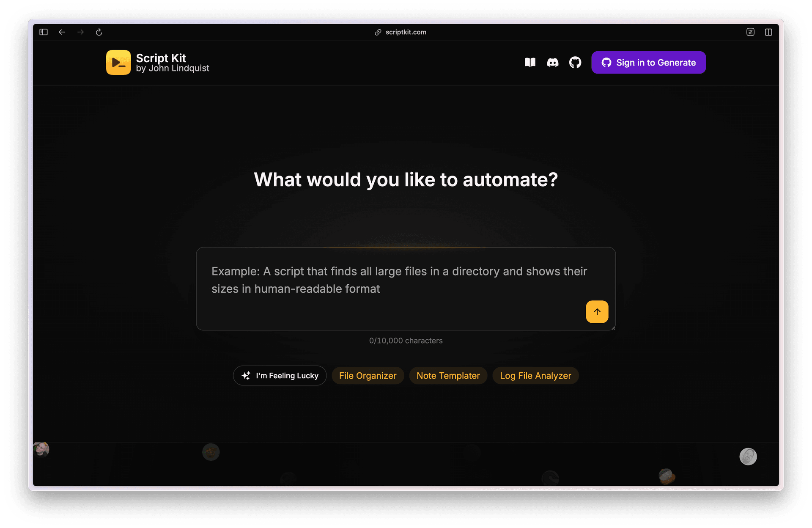Click the Script Kit title link
812x528 pixels.
click(161, 58)
